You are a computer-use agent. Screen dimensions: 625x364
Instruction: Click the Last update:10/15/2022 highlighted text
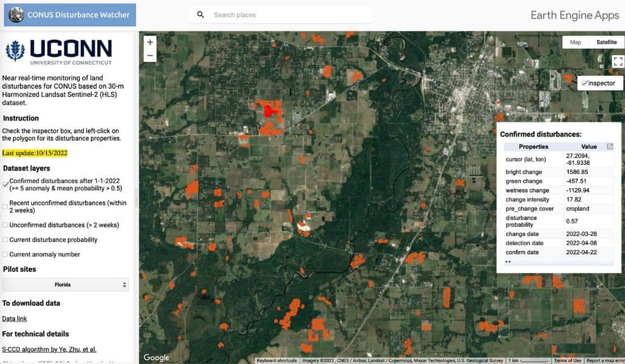tap(35, 153)
